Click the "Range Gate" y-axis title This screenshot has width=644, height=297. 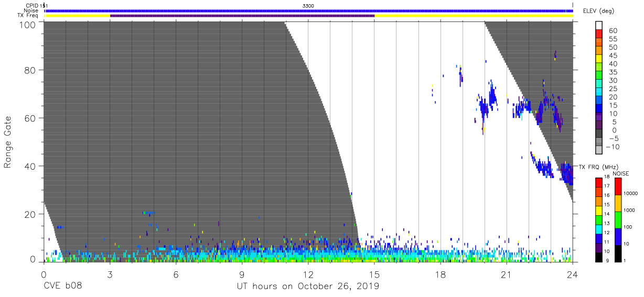tap(8, 142)
